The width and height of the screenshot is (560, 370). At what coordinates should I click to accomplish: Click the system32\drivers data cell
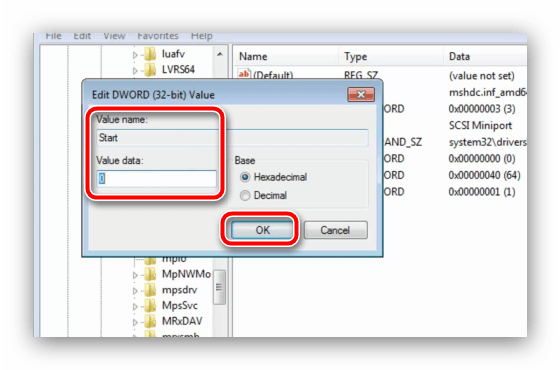(488, 142)
